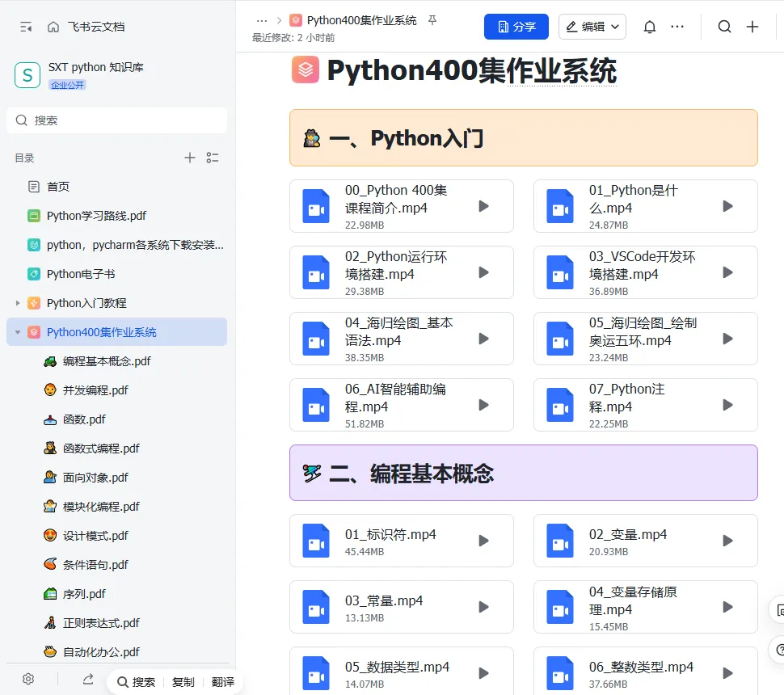The width and height of the screenshot is (784, 695).
Task: Open knowledge base settings gear icon
Action: click(x=28, y=679)
